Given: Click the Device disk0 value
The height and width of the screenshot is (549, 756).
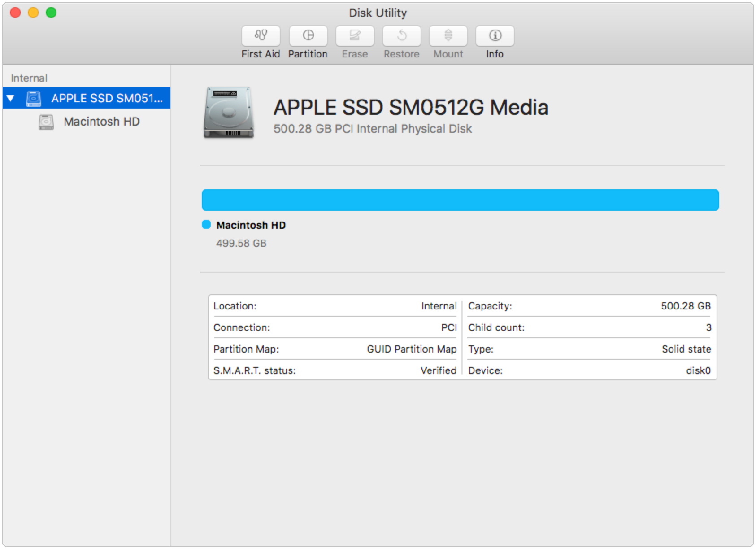Looking at the screenshot, I should pos(699,370).
